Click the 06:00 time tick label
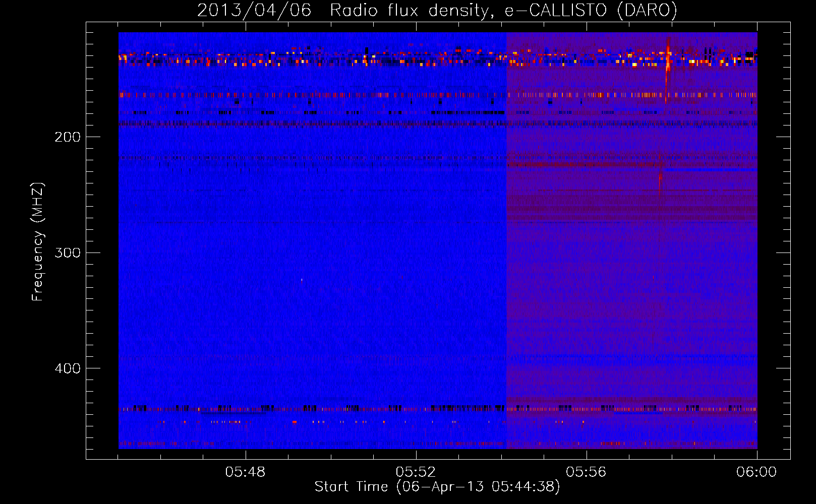This screenshot has height=504, width=816. click(756, 472)
